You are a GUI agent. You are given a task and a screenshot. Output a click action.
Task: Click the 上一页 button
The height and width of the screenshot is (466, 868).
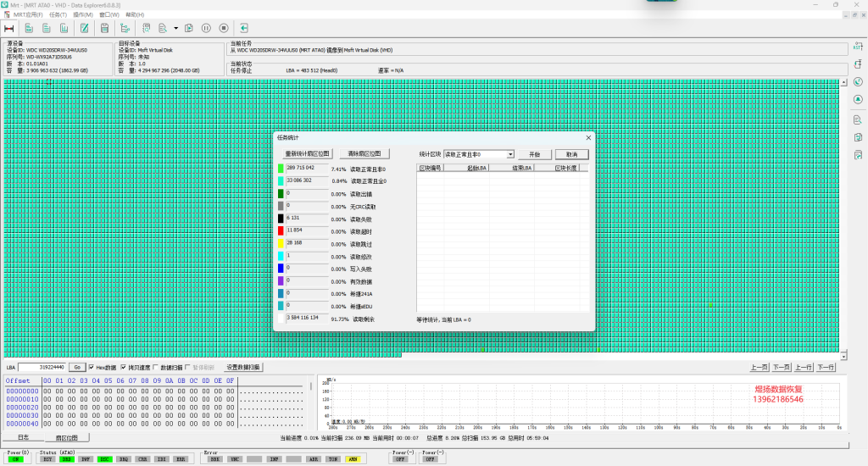coord(759,367)
